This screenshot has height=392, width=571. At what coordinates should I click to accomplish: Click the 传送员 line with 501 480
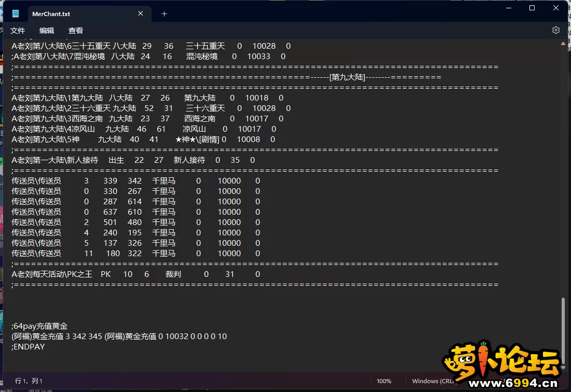click(135, 222)
